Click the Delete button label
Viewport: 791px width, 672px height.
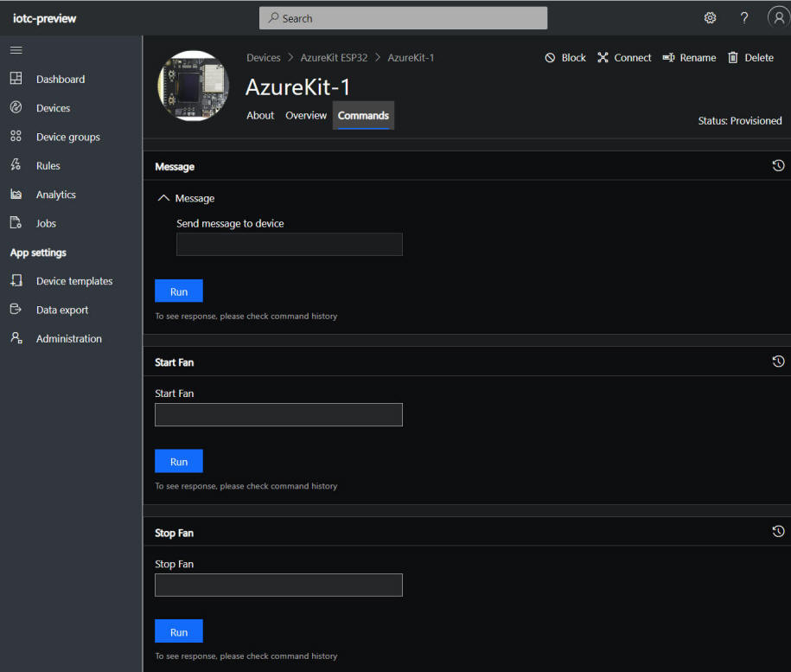(759, 57)
